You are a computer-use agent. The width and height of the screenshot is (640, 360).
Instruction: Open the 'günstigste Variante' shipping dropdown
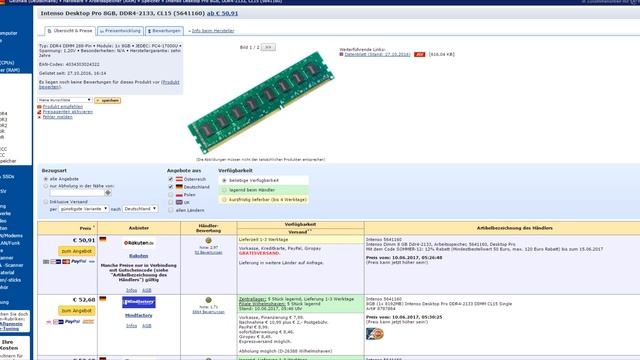pos(83,209)
